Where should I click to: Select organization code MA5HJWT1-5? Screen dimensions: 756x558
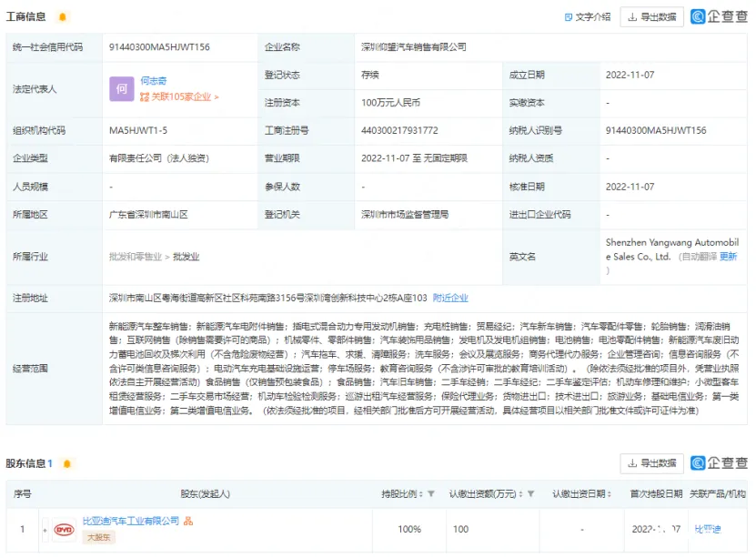(138, 131)
